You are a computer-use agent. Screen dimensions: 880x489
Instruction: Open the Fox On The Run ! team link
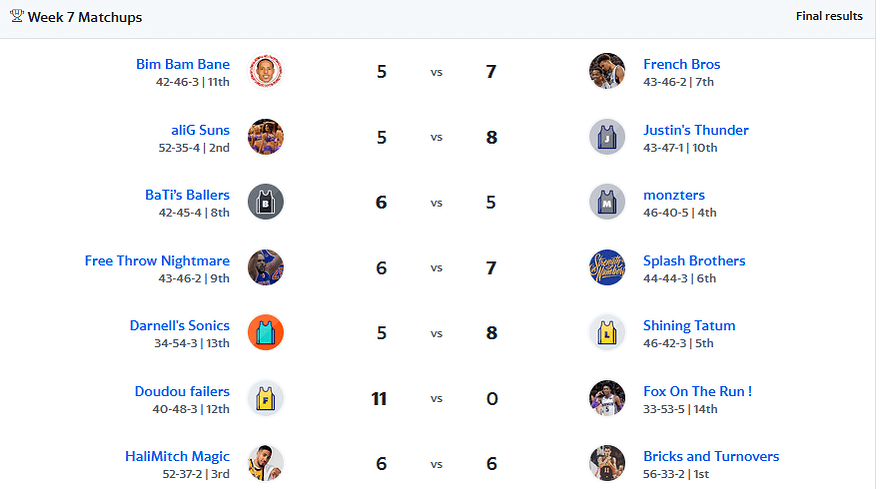[698, 391]
